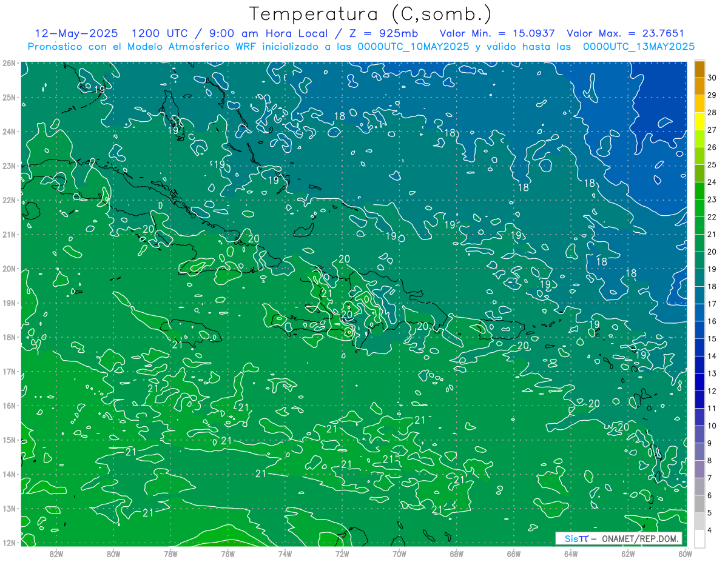Click the color bar label "10"
Screen dimensions: 728x562
click(712, 426)
